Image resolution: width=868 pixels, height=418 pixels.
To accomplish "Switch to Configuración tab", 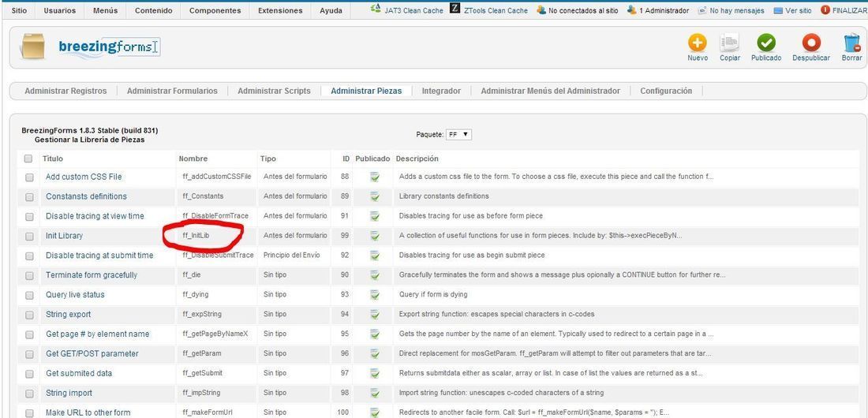I will point(666,91).
